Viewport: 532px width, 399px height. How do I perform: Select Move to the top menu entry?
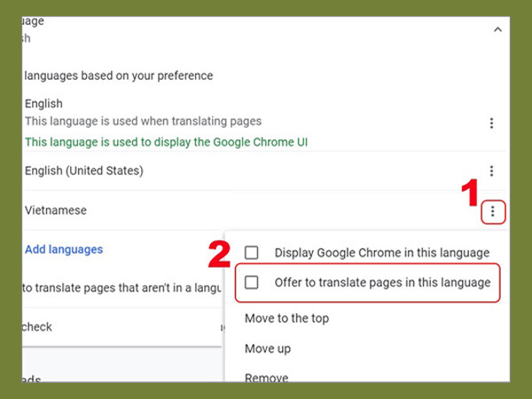click(x=286, y=318)
